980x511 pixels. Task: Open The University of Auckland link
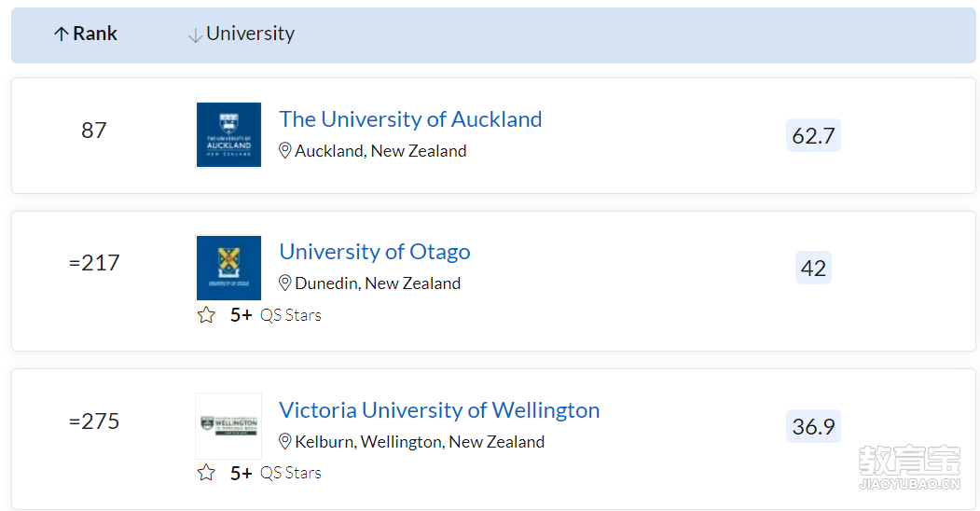pyautogui.click(x=410, y=118)
